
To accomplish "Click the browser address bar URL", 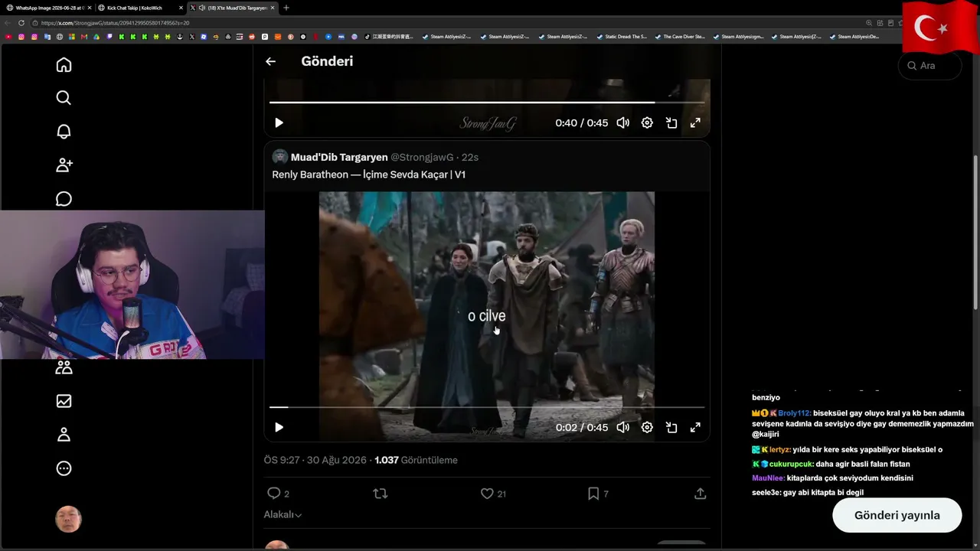I will (x=115, y=23).
